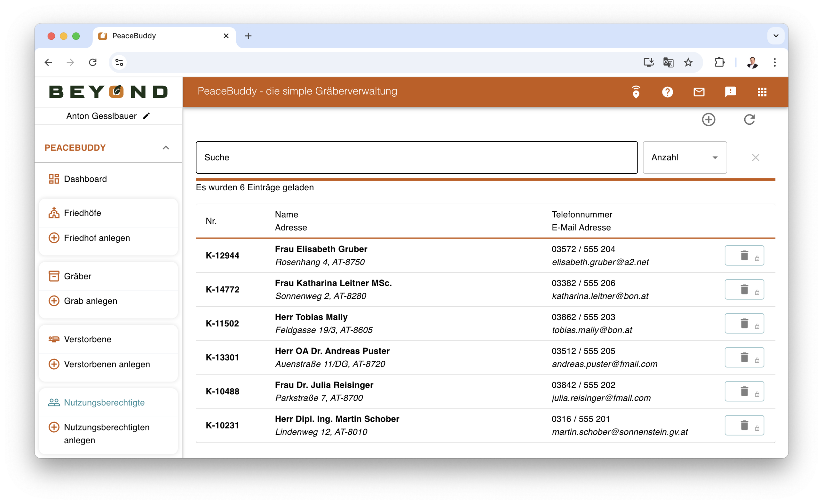Open Dashboard in the sidebar
Viewport: 823px width, 504px height.
pos(85,179)
